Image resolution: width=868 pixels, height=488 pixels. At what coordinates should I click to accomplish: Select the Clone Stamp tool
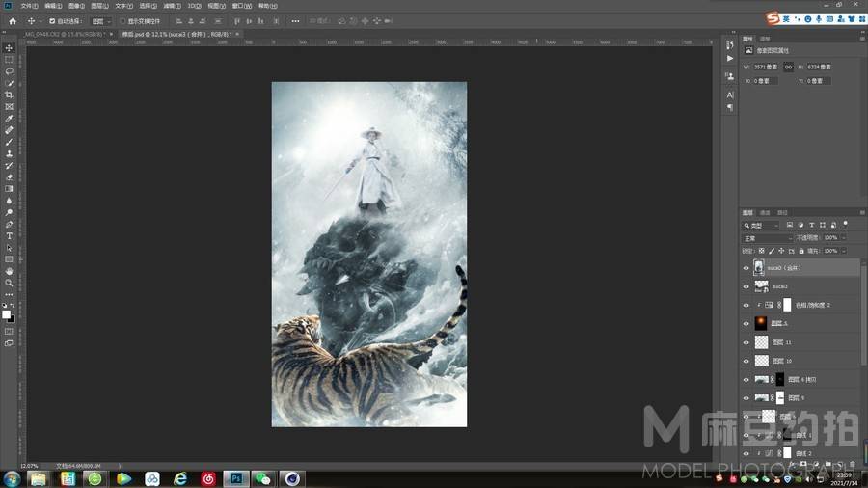pos(9,153)
